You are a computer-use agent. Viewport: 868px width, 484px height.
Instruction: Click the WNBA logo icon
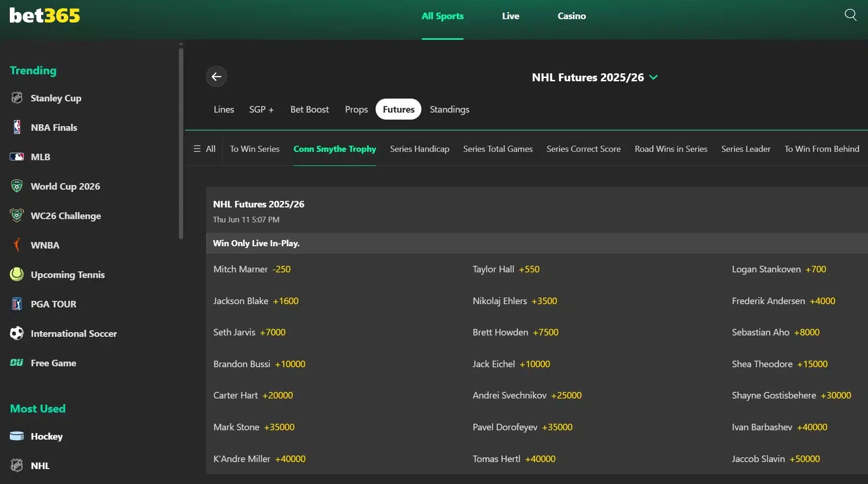17,245
